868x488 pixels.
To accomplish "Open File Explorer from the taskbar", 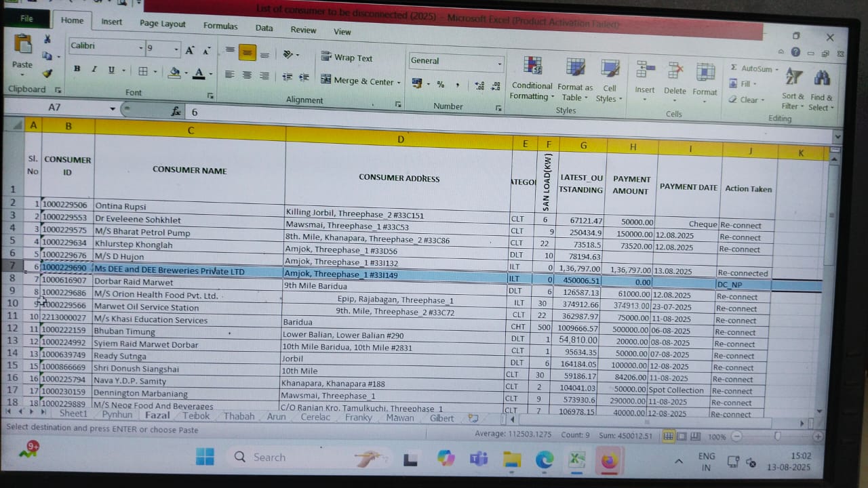I will tap(511, 460).
